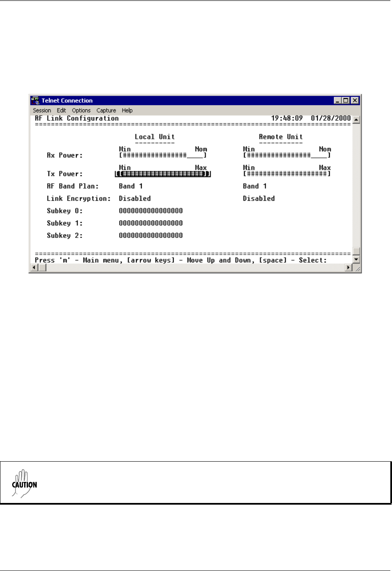Click Remote Link Encryption 'Disabled' value
The image size is (392, 571).
[x=259, y=199]
